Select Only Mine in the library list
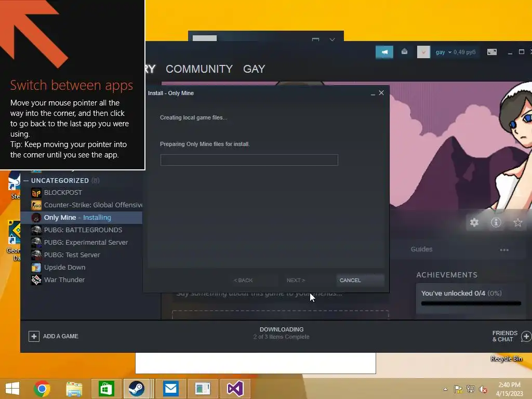 point(82,218)
